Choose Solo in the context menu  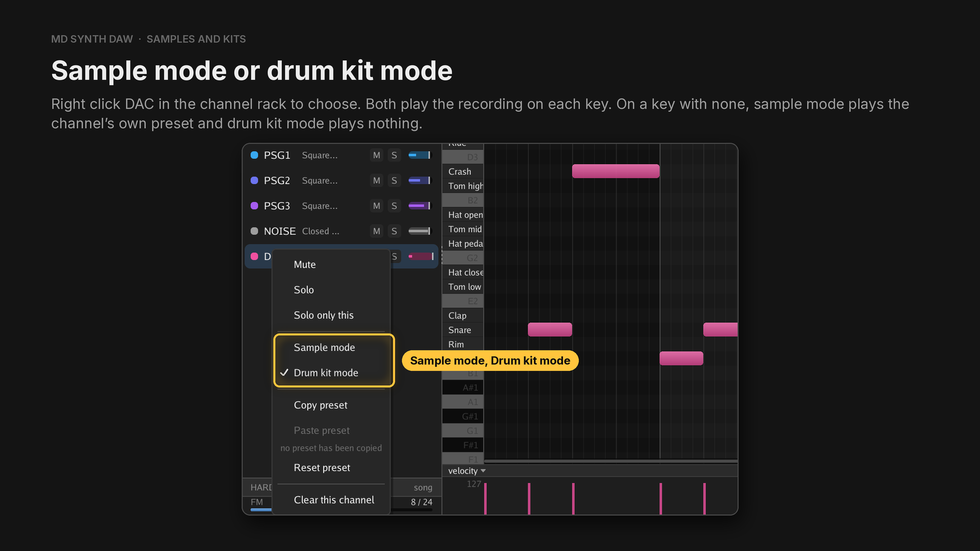click(332, 290)
